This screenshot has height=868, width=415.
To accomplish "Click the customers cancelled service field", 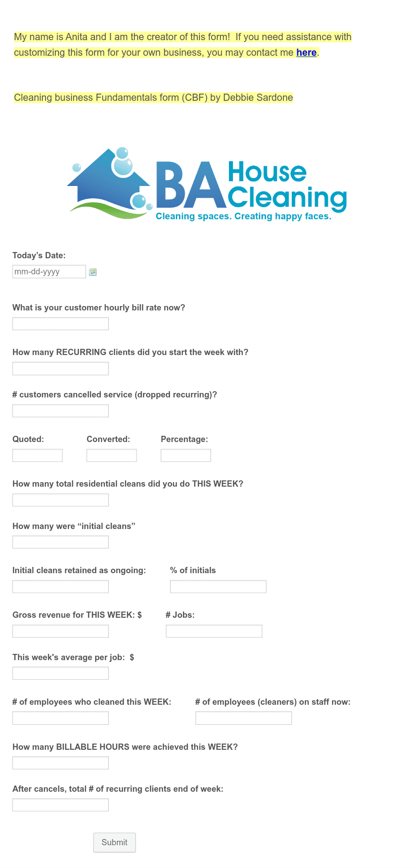I will pos(61,411).
